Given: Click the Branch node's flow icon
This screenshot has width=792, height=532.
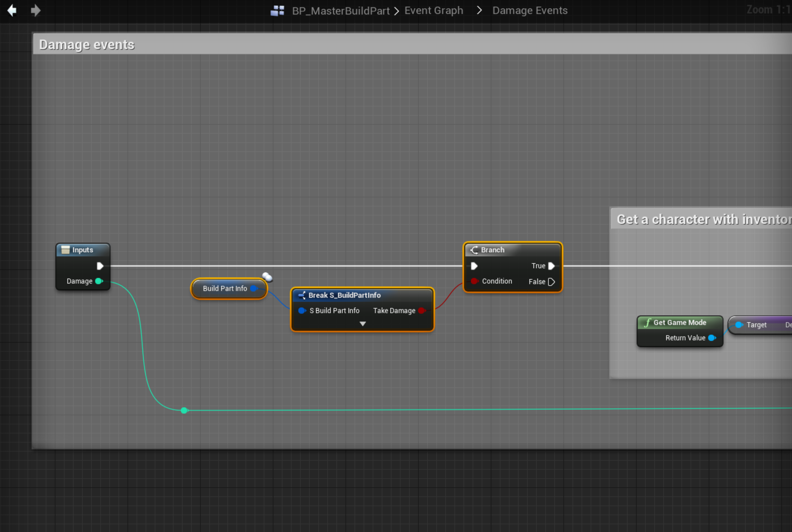Looking at the screenshot, I should (474, 250).
